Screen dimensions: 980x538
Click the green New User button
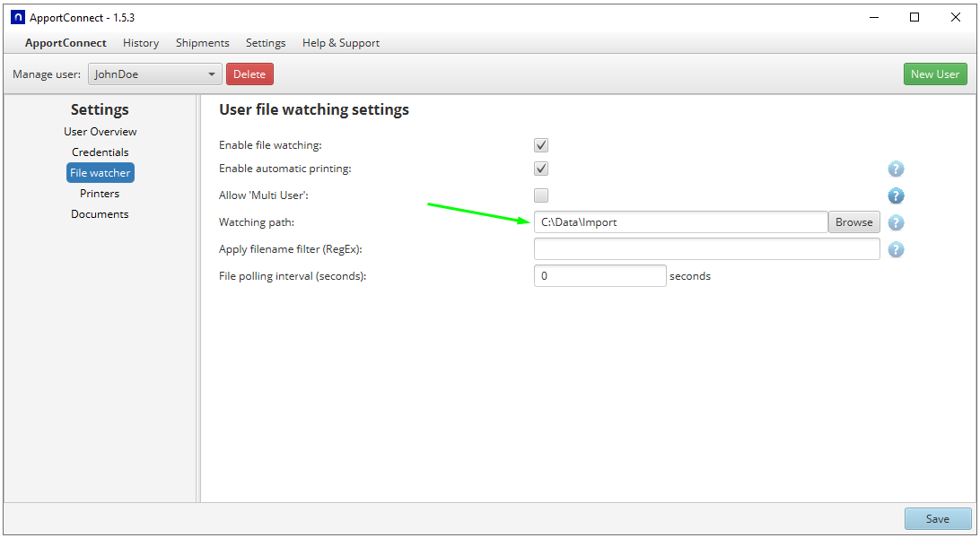(x=934, y=74)
